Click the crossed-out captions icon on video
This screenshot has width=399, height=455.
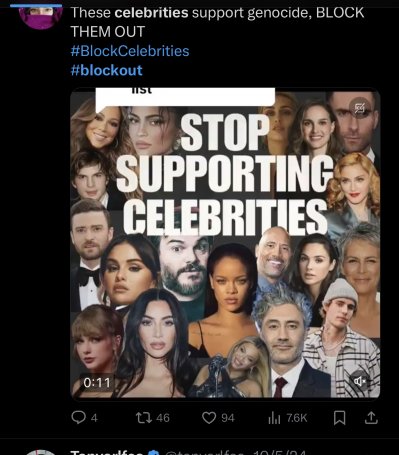pyautogui.click(x=360, y=108)
